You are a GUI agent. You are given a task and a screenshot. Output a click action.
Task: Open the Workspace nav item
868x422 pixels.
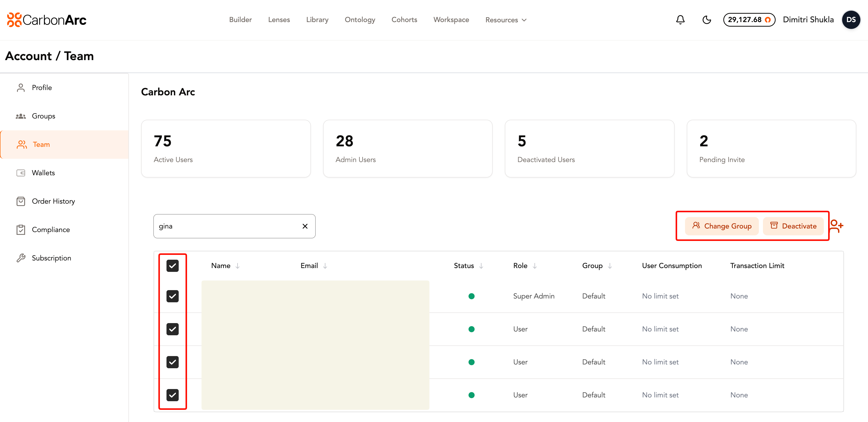coord(451,20)
